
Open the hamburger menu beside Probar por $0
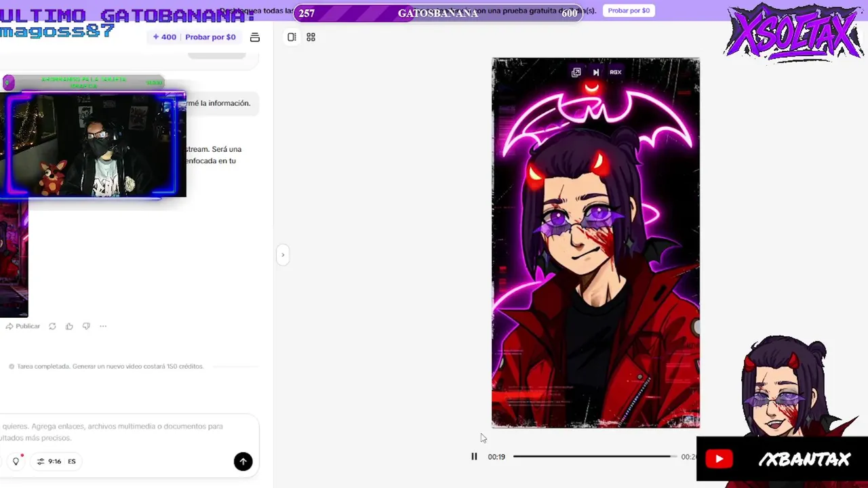pos(255,37)
